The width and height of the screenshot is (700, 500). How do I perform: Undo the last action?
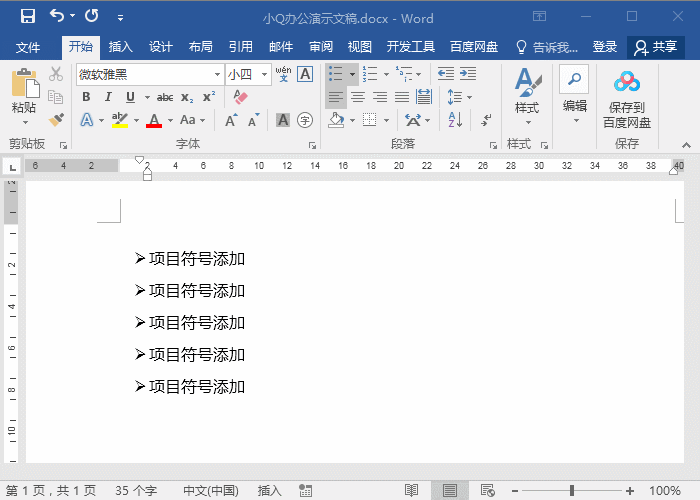(x=57, y=16)
